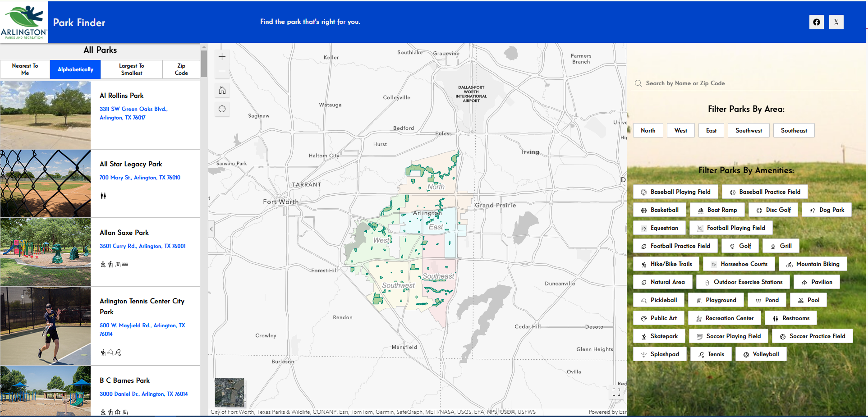Switch to the Nearest To Me tab

tap(25, 69)
